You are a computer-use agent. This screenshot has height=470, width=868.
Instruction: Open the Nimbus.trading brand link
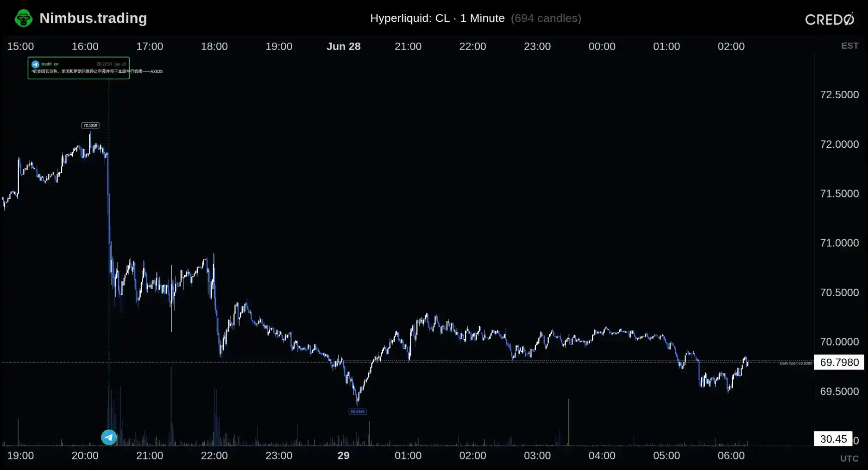(x=93, y=18)
